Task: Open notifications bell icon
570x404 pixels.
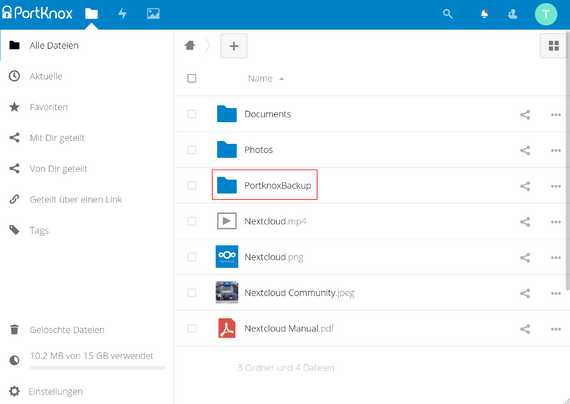Action: pos(484,14)
